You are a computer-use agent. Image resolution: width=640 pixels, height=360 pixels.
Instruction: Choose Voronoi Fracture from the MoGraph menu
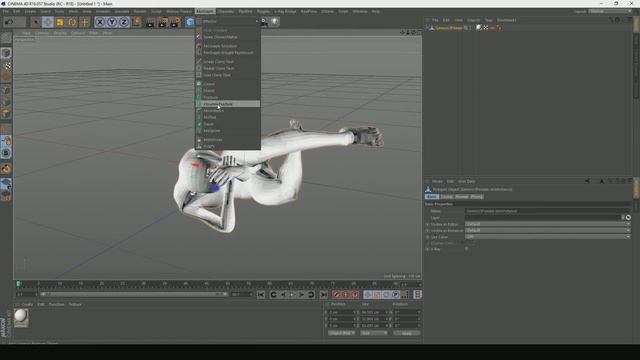[x=228, y=104]
